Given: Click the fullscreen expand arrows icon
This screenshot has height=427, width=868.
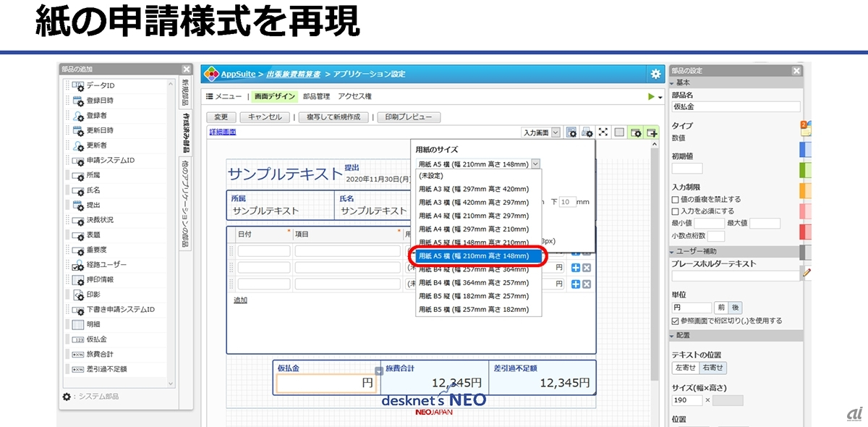Looking at the screenshot, I should [x=603, y=132].
